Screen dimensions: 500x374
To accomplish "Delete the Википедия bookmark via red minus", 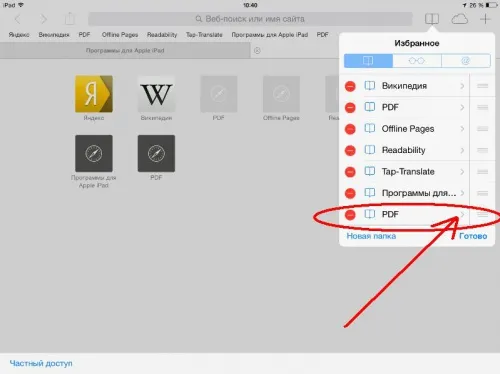I will [x=350, y=86].
